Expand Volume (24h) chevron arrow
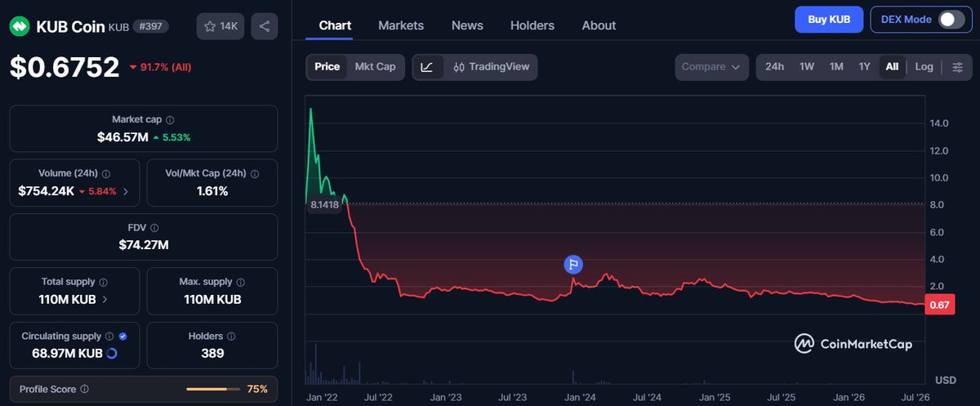Image resolution: width=980 pixels, height=406 pixels. 125,191
